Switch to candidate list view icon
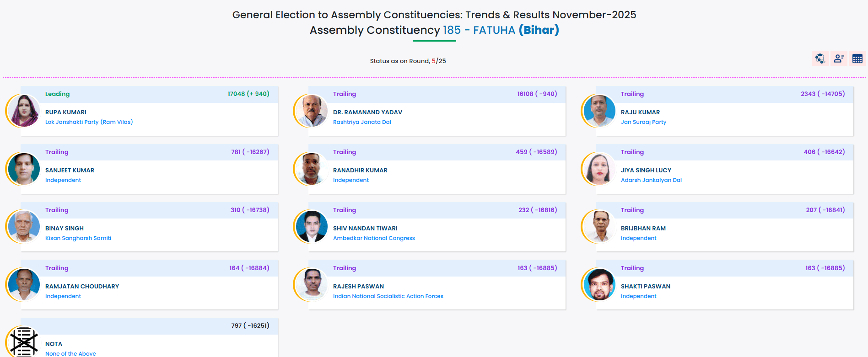The image size is (868, 357). [x=839, y=59]
